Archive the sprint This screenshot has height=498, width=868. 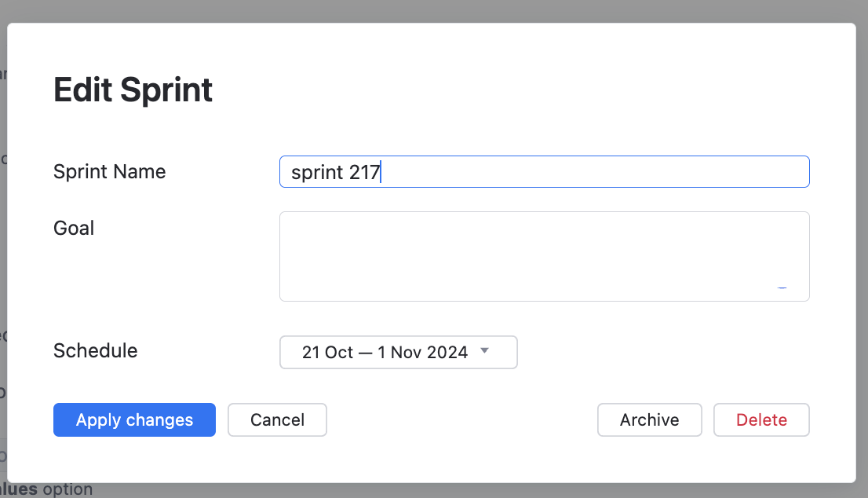pos(649,419)
